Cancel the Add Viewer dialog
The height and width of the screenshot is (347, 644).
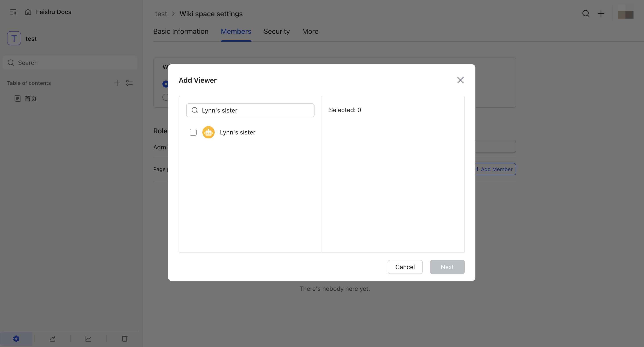click(x=405, y=267)
